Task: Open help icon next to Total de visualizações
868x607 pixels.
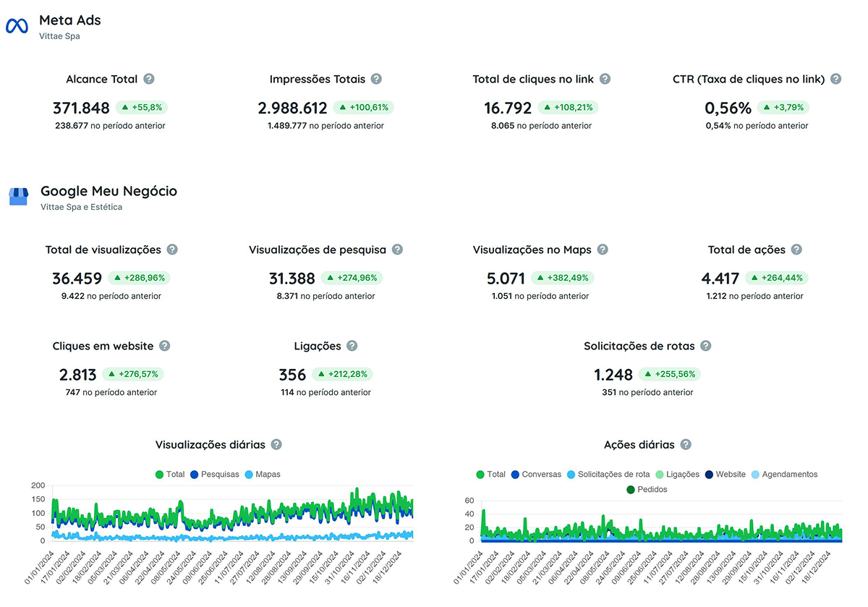Action: click(x=172, y=250)
